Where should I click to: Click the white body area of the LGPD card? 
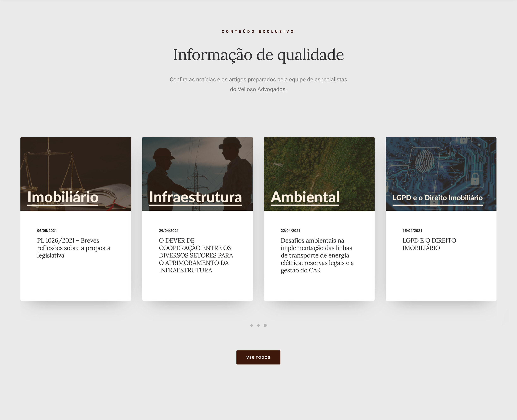point(441,278)
